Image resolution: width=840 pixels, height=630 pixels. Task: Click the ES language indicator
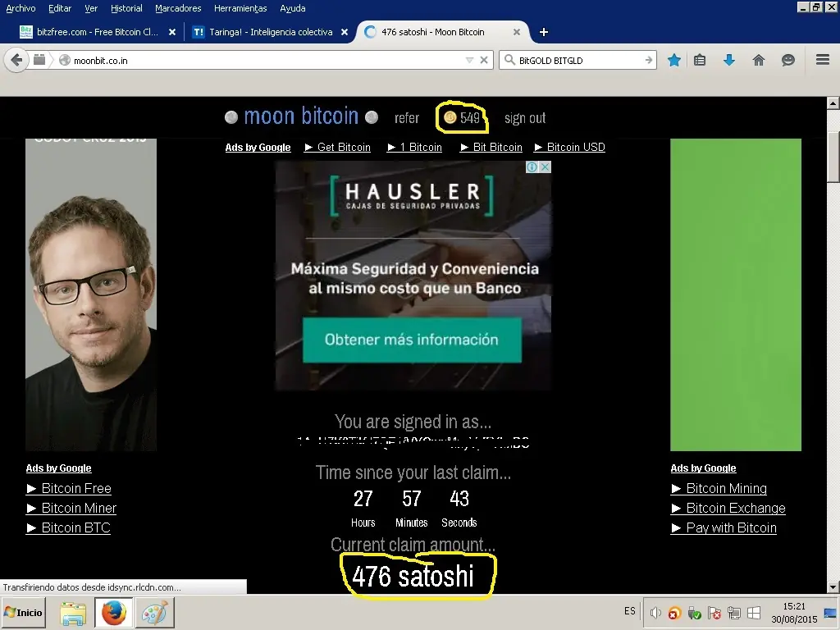[629, 611]
